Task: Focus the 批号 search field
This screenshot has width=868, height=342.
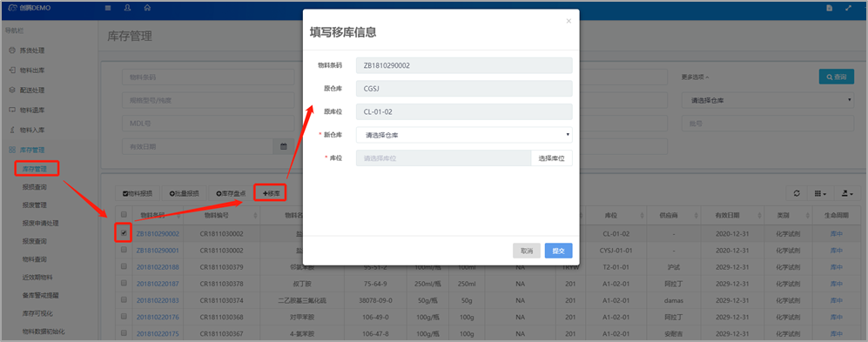Action: click(767, 123)
